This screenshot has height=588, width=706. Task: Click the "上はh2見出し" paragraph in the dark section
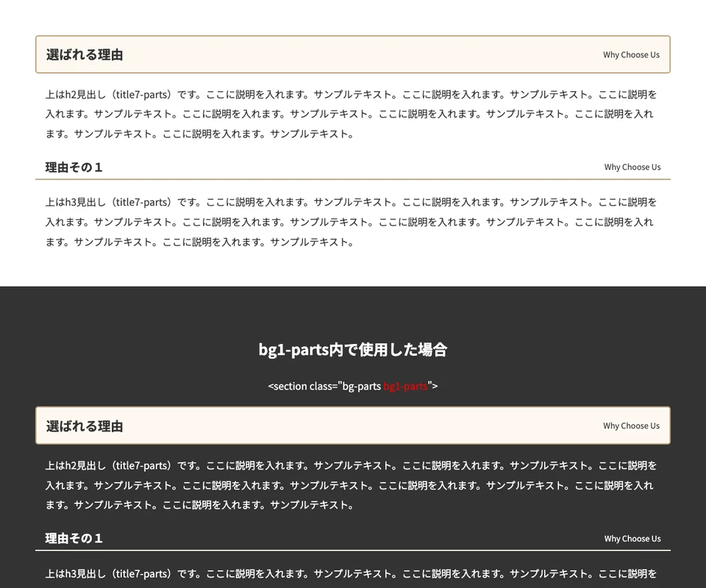pos(352,485)
